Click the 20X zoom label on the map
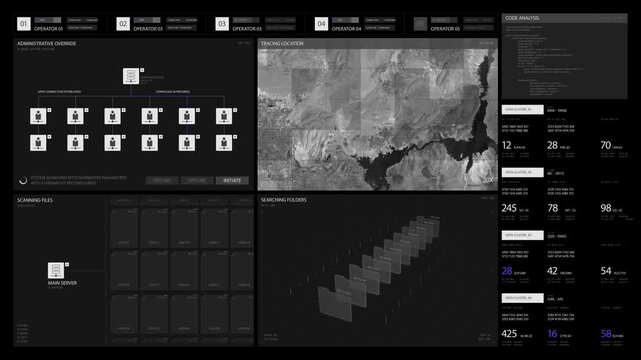The height and width of the screenshot is (360, 641). (488, 180)
